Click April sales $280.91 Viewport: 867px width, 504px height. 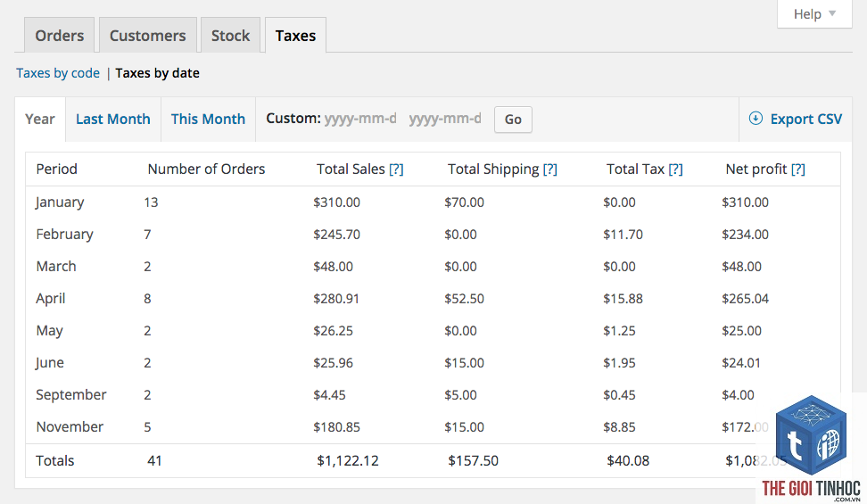(336, 299)
